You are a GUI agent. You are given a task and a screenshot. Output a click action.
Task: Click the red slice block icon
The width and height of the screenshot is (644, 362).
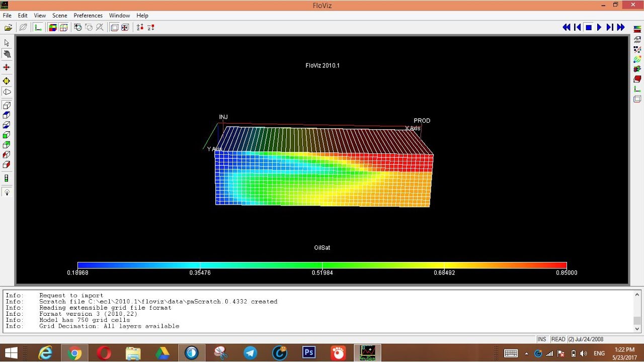click(x=637, y=79)
